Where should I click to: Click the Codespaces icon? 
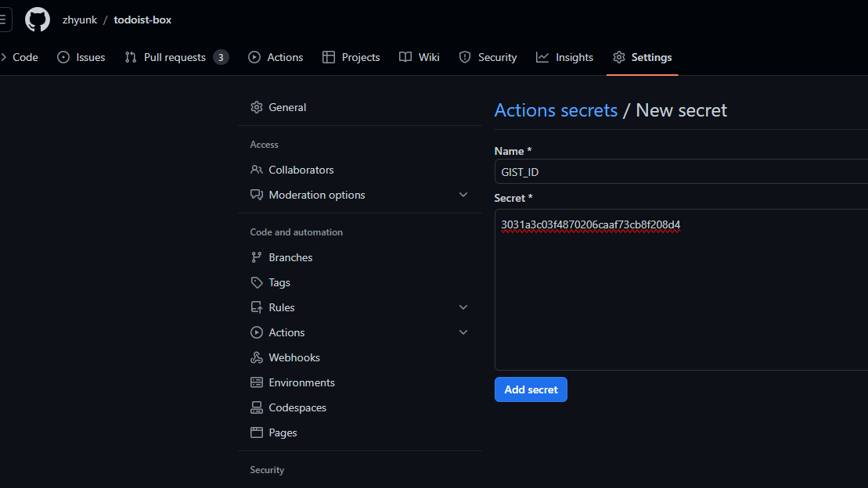(x=256, y=407)
